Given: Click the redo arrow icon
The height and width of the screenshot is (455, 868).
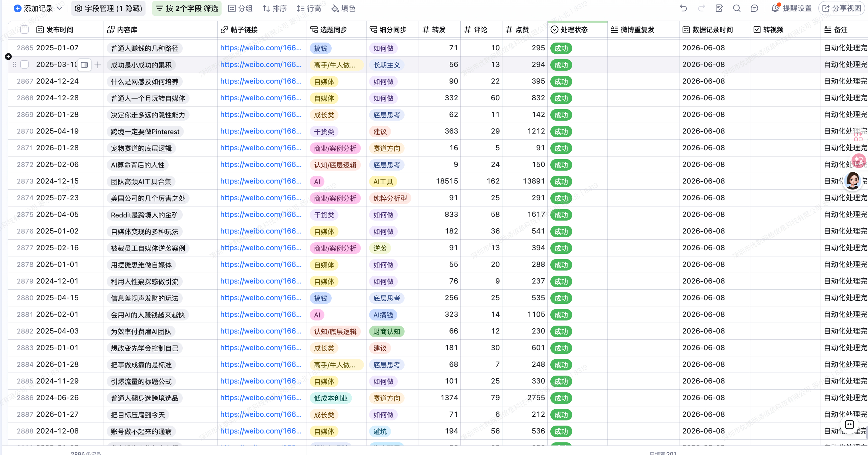Looking at the screenshot, I should tap(701, 8).
